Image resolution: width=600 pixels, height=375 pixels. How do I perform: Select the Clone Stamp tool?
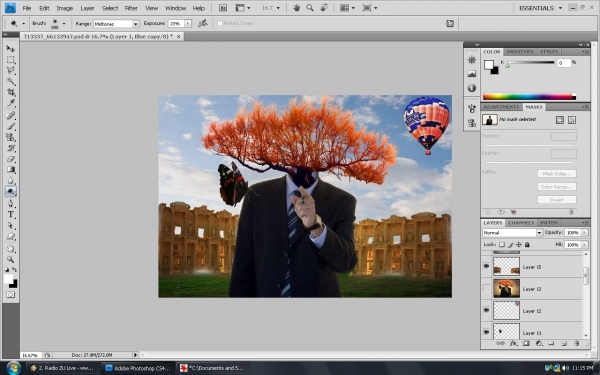pos(10,137)
